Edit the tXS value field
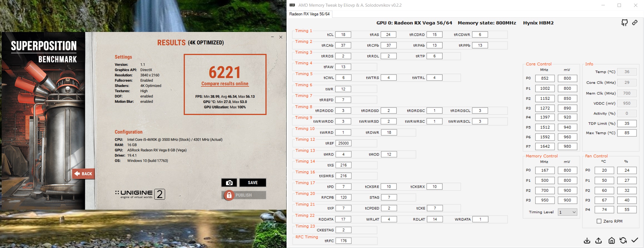The height and width of the screenshot is (248, 644). tap(344, 165)
